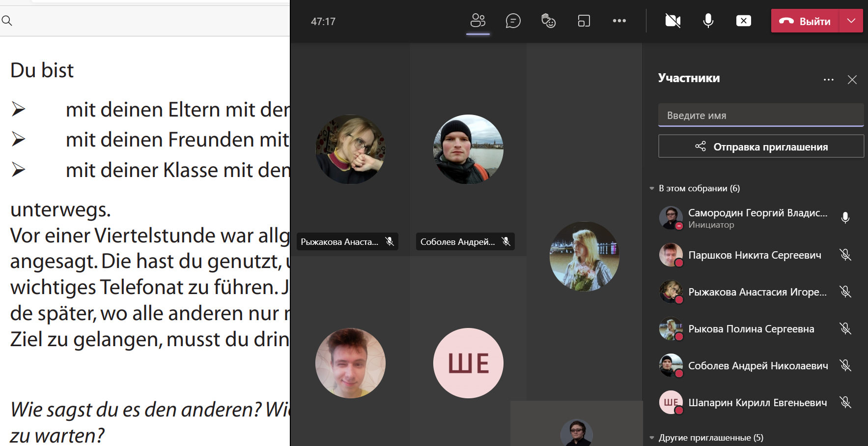This screenshot has width=868, height=446.
Task: Open the rooms icon in toolbar
Action: point(584,21)
